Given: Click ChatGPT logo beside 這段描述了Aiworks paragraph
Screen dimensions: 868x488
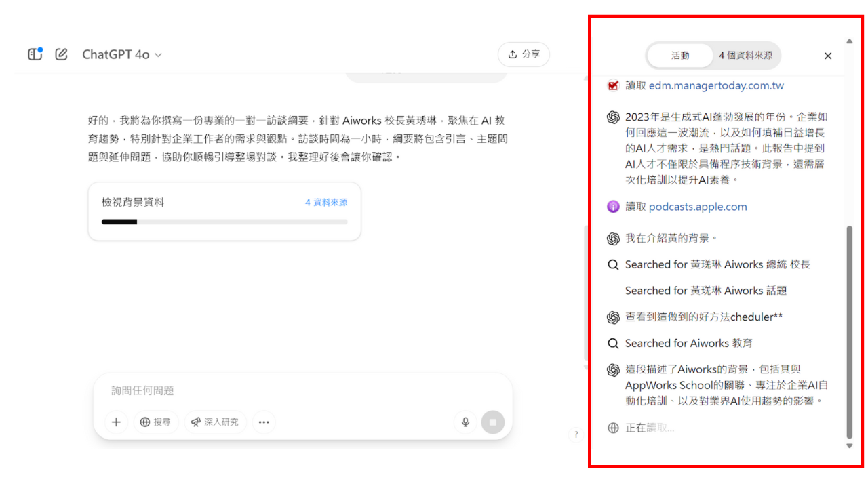Looking at the screenshot, I should click(x=613, y=370).
